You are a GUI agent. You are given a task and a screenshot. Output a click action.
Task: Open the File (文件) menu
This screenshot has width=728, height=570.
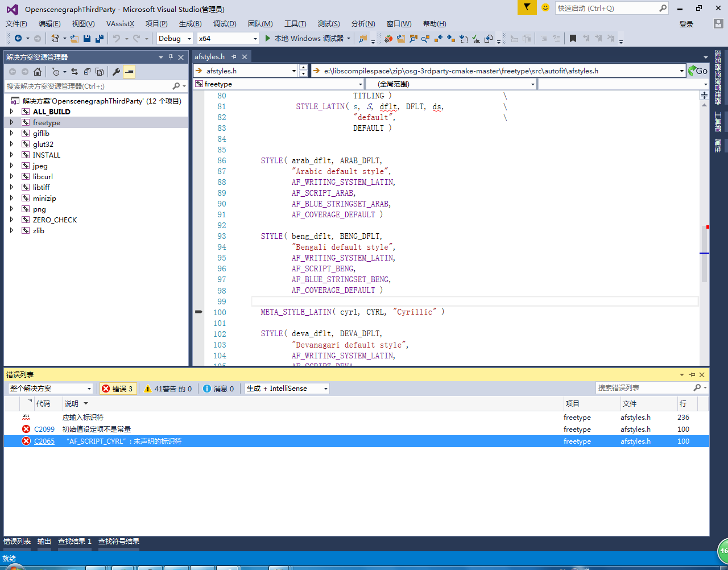[16, 24]
